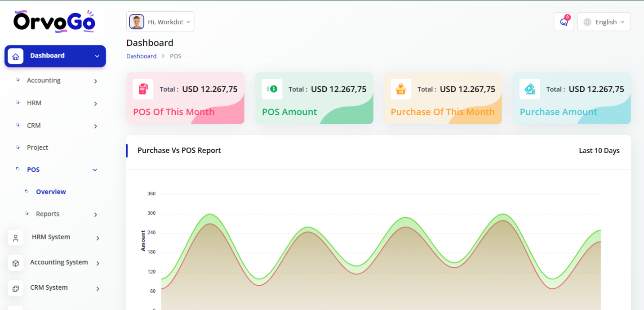
Task: Open the chat messages notification icon
Action: (x=564, y=22)
